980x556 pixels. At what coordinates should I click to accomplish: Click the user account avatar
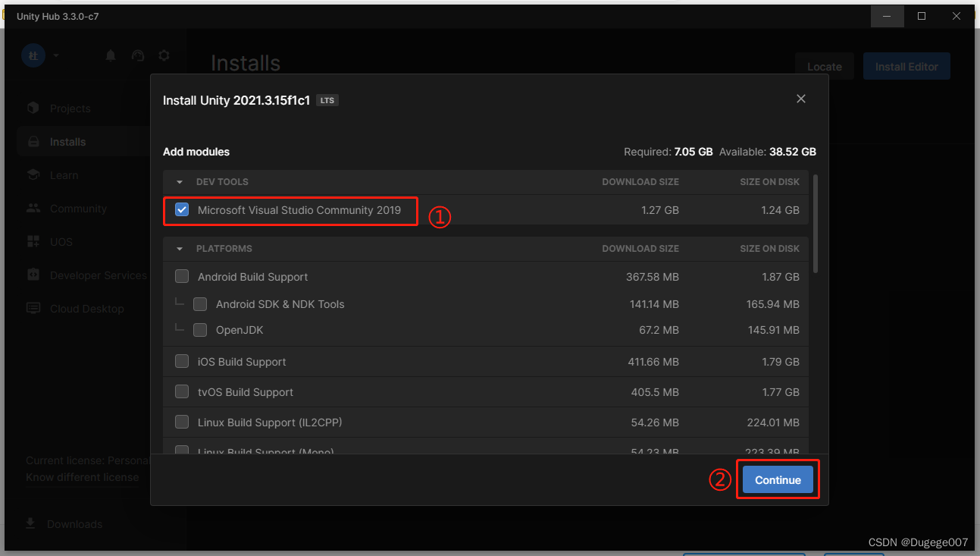point(33,55)
